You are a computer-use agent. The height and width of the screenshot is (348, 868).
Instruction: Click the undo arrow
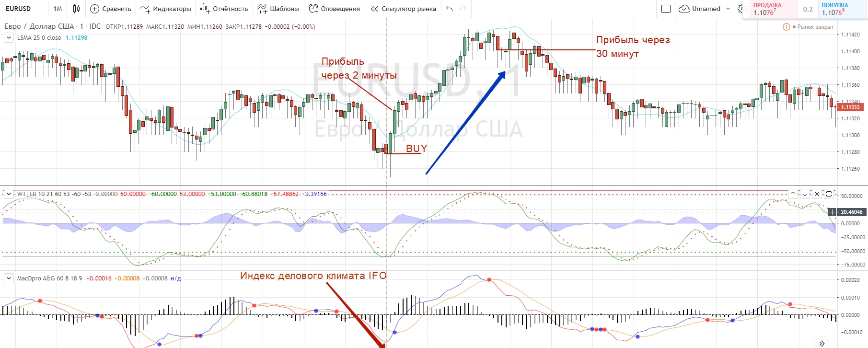[x=449, y=9]
